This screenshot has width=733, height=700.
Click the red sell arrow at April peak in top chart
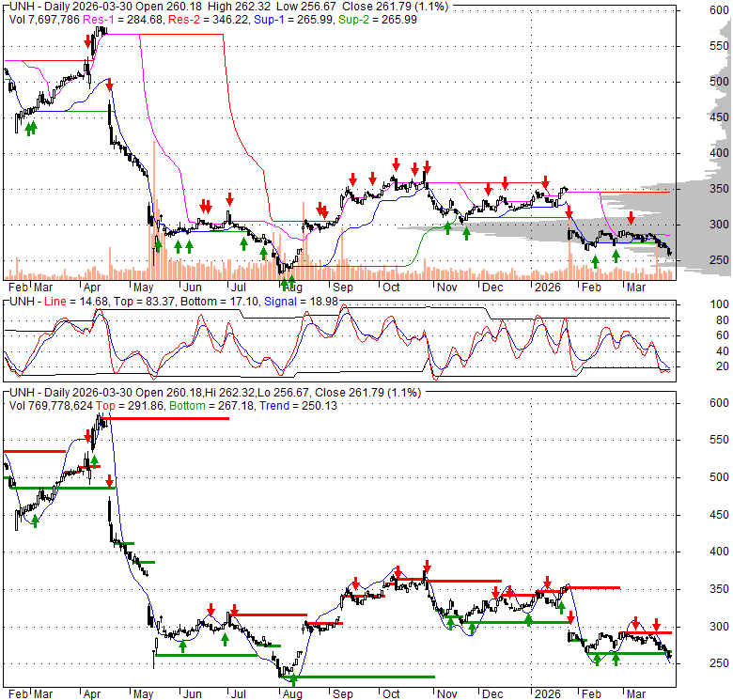pyautogui.click(x=88, y=41)
